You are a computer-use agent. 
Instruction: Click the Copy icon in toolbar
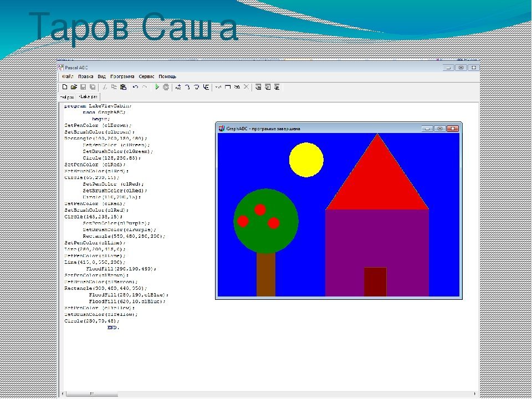tap(114, 87)
